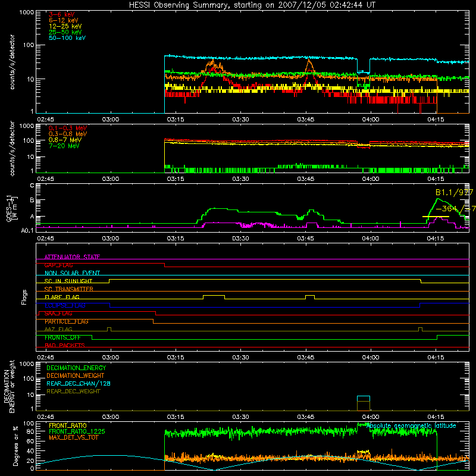Click the GOES B1.1 peak near 04:15
The height and width of the screenshot is (476, 476).
pyautogui.click(x=438, y=199)
